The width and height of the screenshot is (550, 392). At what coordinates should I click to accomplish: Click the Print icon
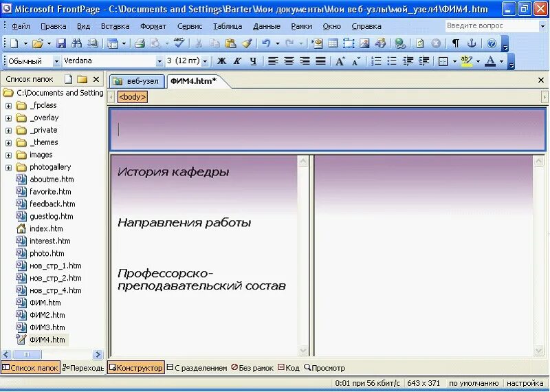pos(140,43)
